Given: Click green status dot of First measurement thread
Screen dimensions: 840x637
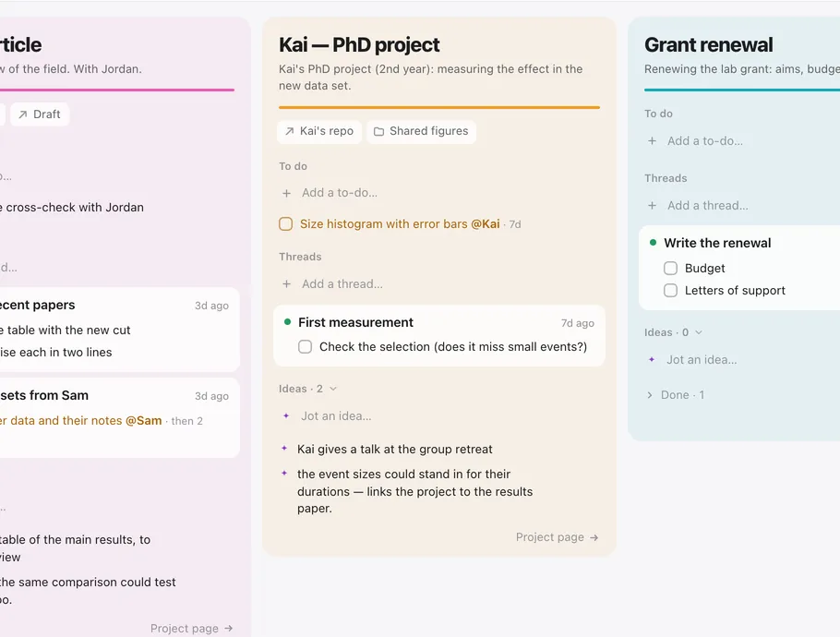Looking at the screenshot, I should click(x=287, y=322).
